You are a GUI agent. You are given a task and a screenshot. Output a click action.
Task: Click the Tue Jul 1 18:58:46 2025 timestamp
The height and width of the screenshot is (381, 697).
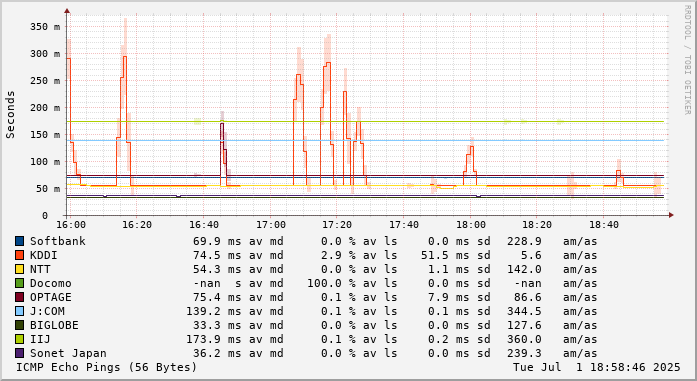pos(597,367)
